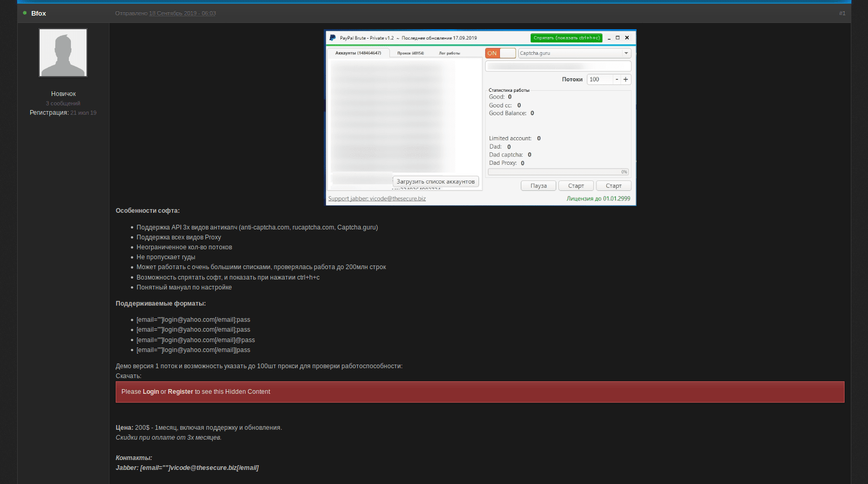The height and width of the screenshot is (484, 868).
Task: Click the Регистрация: 21 июл 19 line
Action: pyautogui.click(x=63, y=113)
